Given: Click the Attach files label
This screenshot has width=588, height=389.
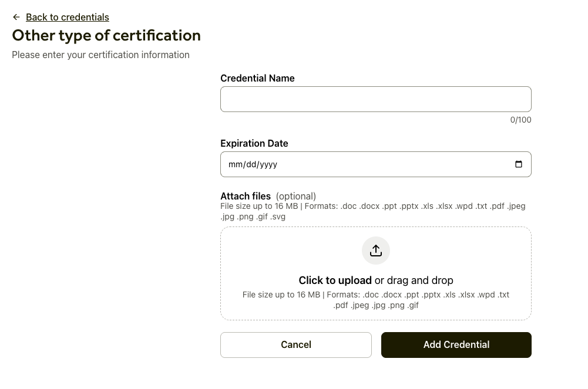Looking at the screenshot, I should tap(246, 196).
